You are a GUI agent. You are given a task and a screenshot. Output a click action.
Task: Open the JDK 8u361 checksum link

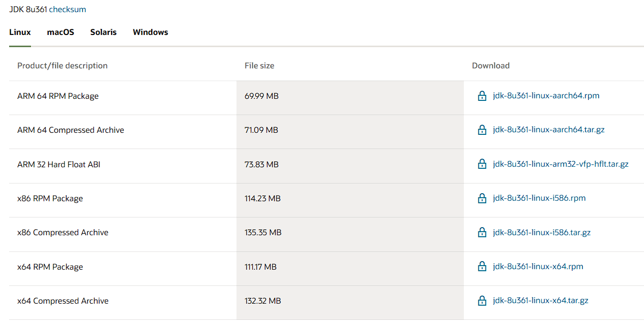[x=67, y=9]
